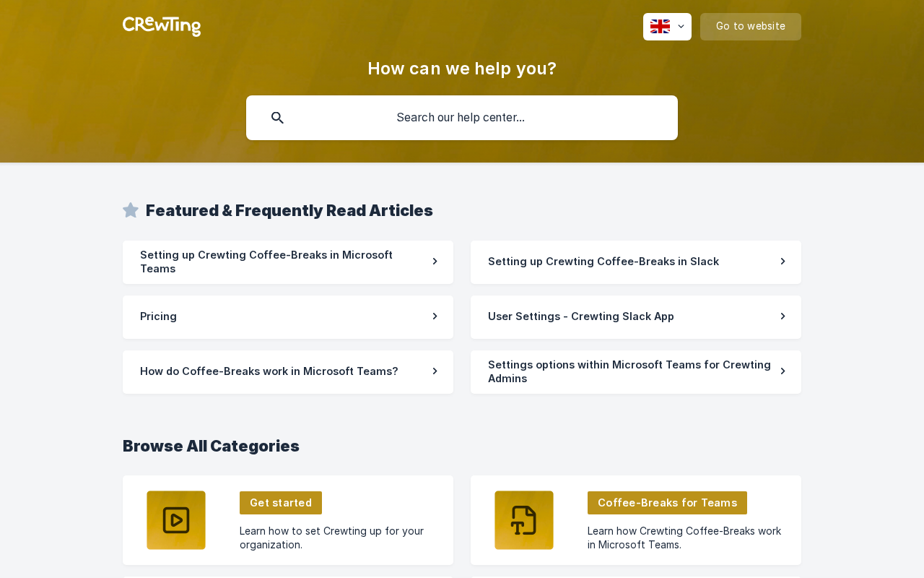Open Setting up Crewting Coffee-Breaks in Slack

click(636, 262)
